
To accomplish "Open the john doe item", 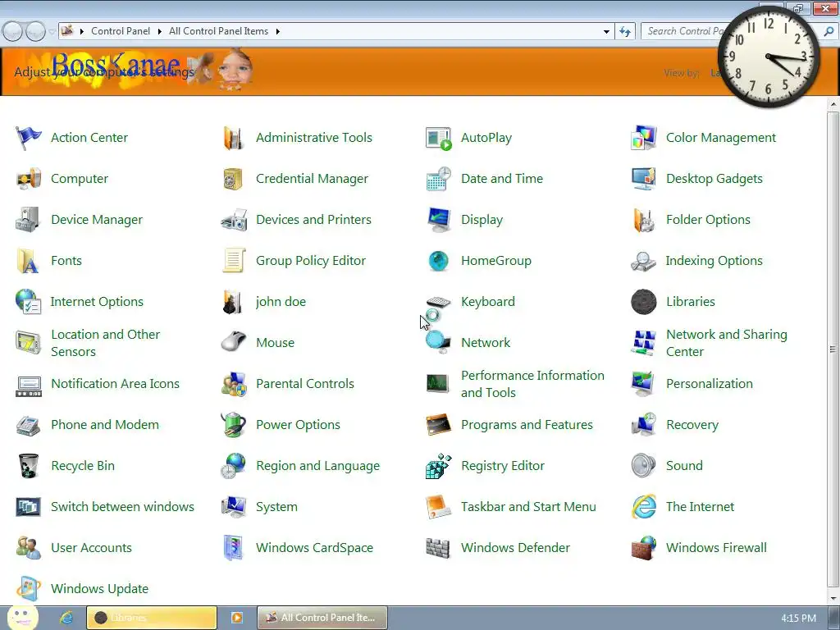I will coord(281,302).
